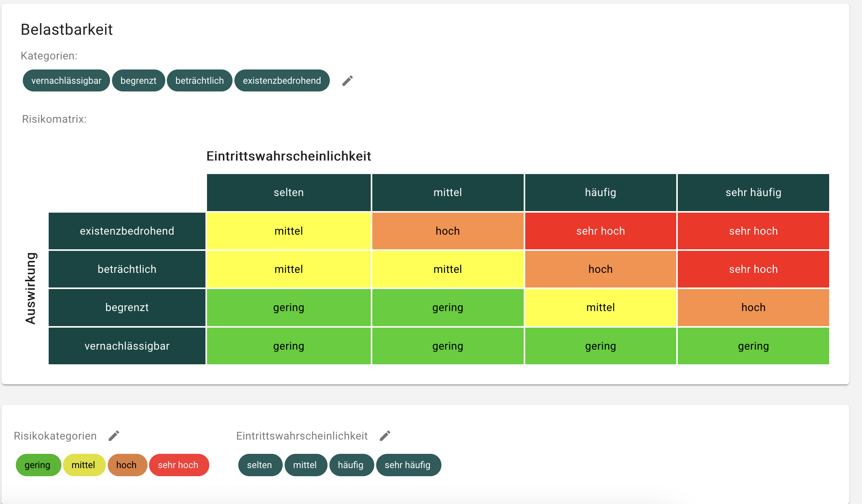This screenshot has height=504, width=862.
Task: Click the sehr häufig column header
Action: [x=753, y=192]
